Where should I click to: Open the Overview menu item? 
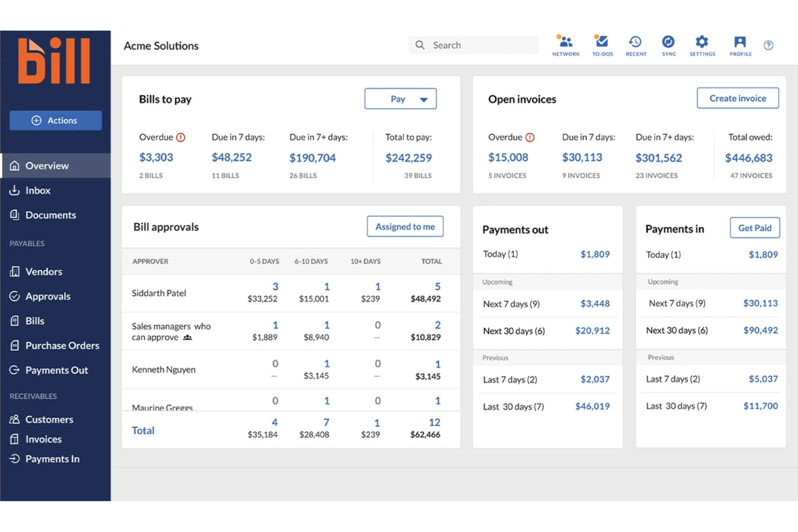(56, 165)
